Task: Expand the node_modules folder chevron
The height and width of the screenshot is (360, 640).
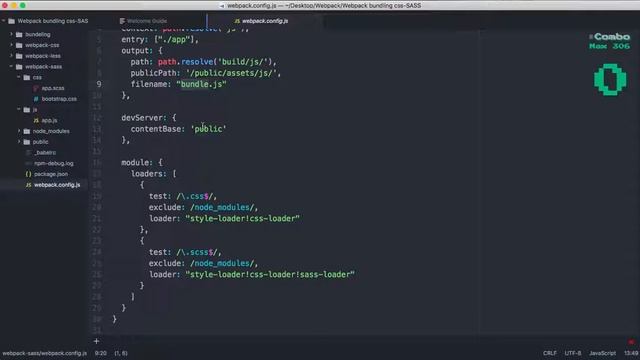Action: coord(19,131)
